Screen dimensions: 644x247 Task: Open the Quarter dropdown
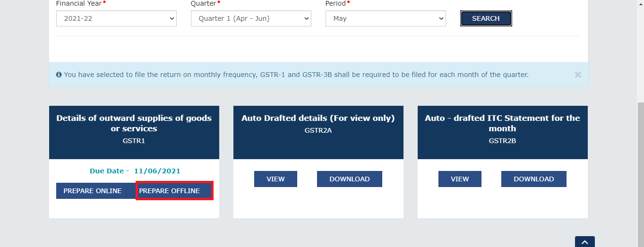point(251,18)
